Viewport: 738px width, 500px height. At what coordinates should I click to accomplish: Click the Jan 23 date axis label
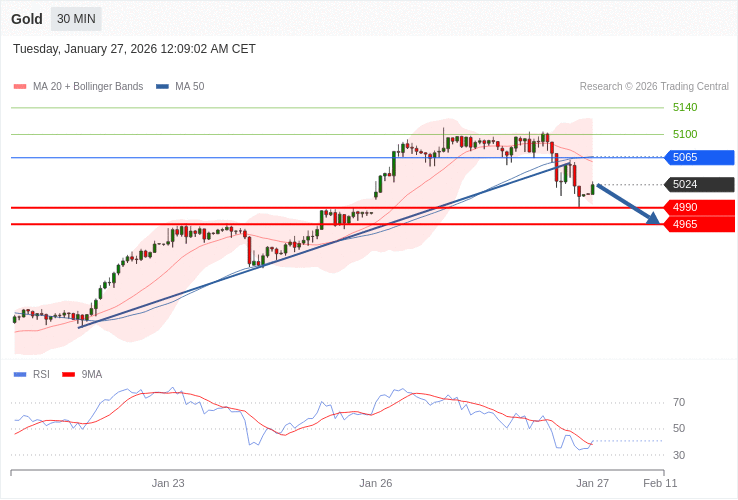click(168, 483)
